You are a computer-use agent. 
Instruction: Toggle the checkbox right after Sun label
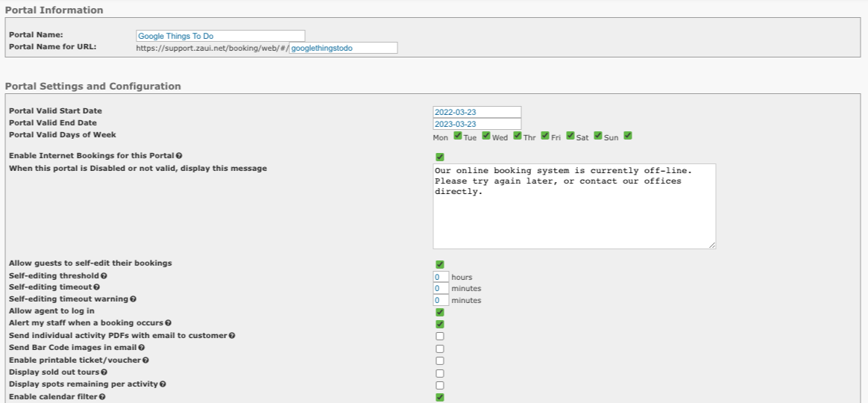(x=628, y=136)
